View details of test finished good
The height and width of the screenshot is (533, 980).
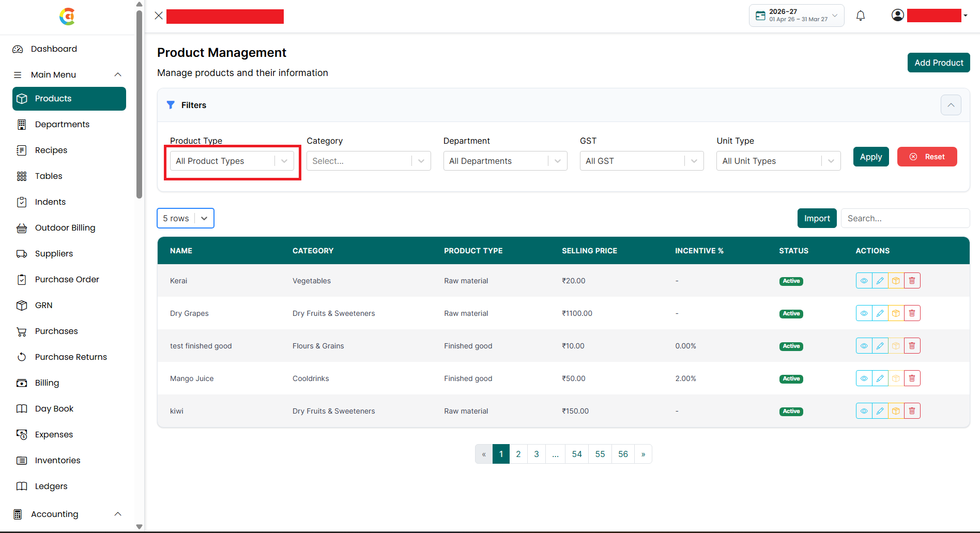coord(864,346)
